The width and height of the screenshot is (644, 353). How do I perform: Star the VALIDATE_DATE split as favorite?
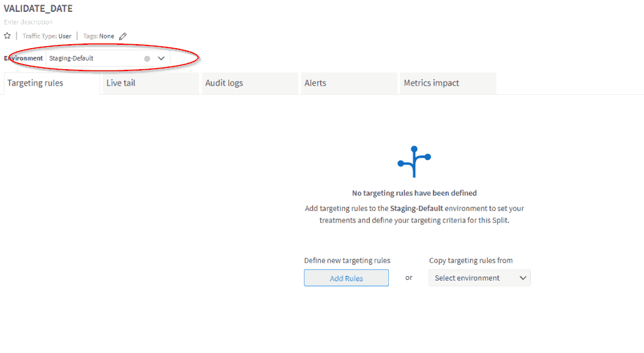click(x=7, y=36)
